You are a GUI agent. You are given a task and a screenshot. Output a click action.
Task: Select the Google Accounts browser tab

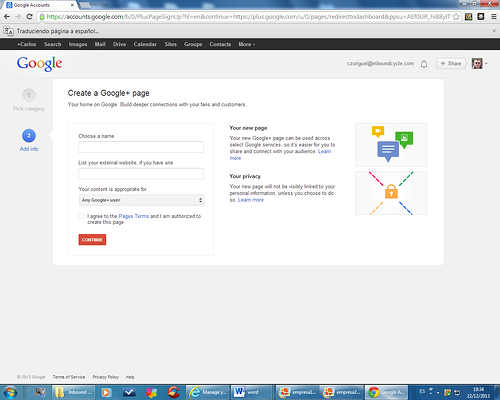pos(39,5)
